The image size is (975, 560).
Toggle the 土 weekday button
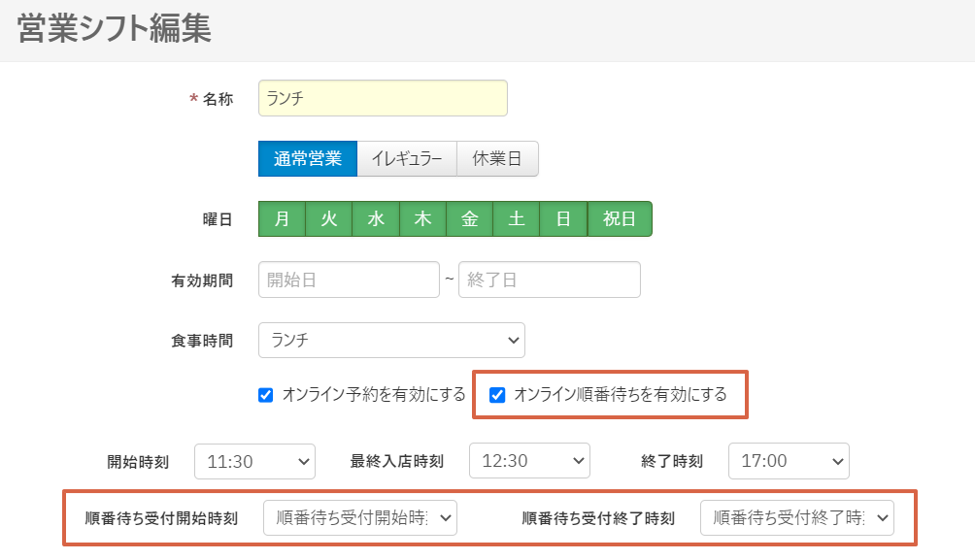(517, 219)
